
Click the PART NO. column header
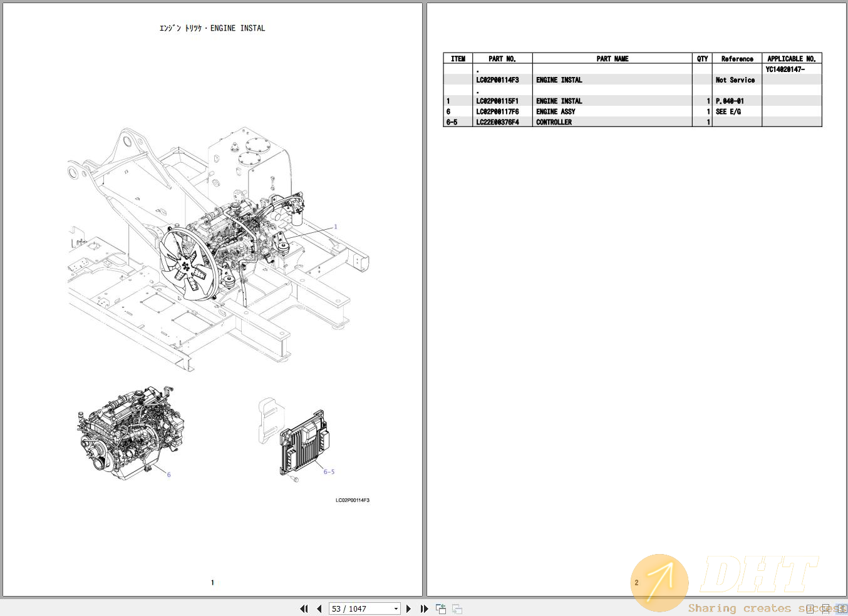(x=502, y=59)
